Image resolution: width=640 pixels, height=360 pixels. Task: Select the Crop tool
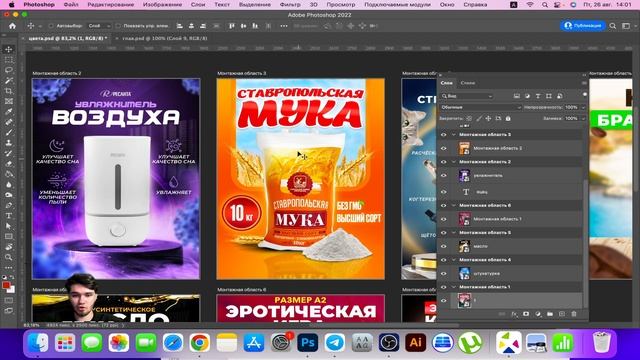click(x=9, y=91)
